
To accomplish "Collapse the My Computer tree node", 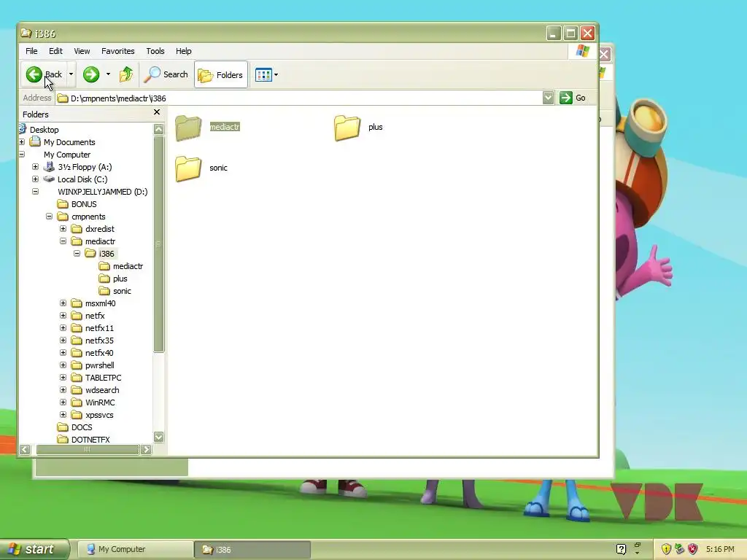I will [22, 155].
